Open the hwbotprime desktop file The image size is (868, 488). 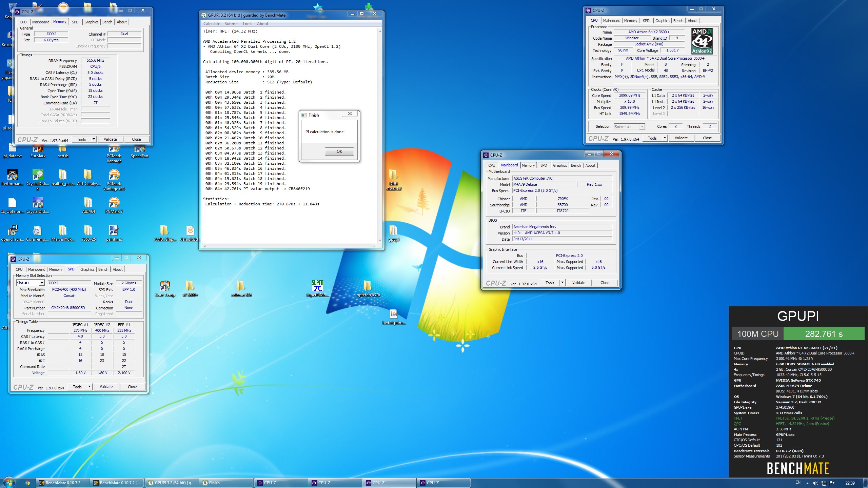point(394,317)
